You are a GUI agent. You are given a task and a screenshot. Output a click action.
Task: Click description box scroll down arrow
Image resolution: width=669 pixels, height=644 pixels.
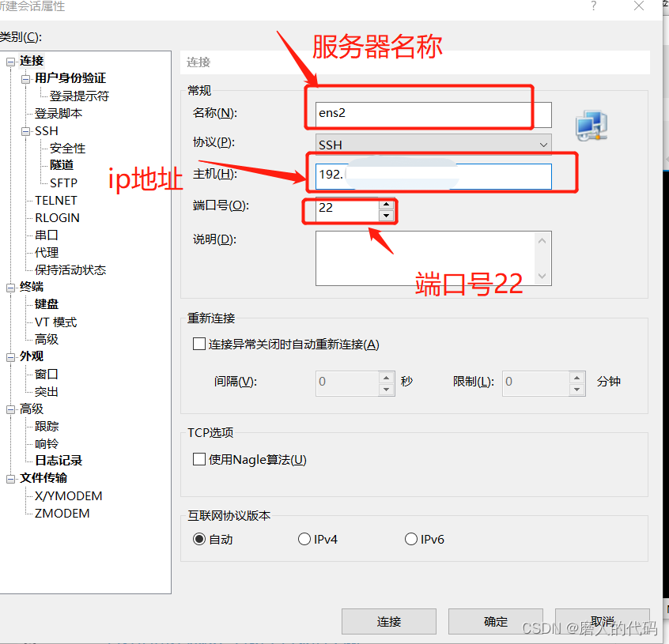pos(542,276)
